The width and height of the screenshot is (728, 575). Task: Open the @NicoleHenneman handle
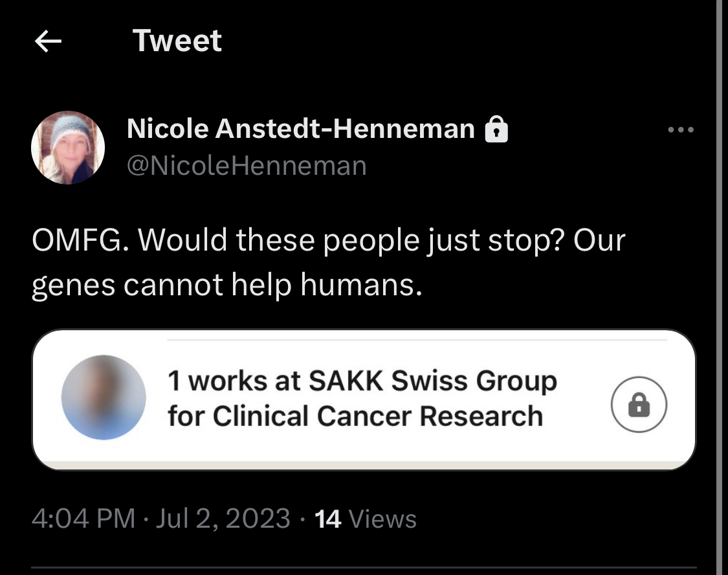point(247,166)
